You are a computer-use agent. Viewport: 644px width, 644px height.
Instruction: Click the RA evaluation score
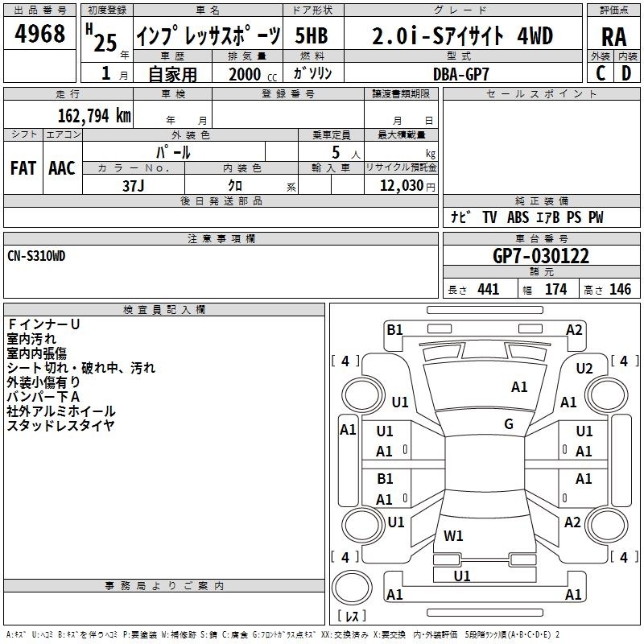click(613, 37)
